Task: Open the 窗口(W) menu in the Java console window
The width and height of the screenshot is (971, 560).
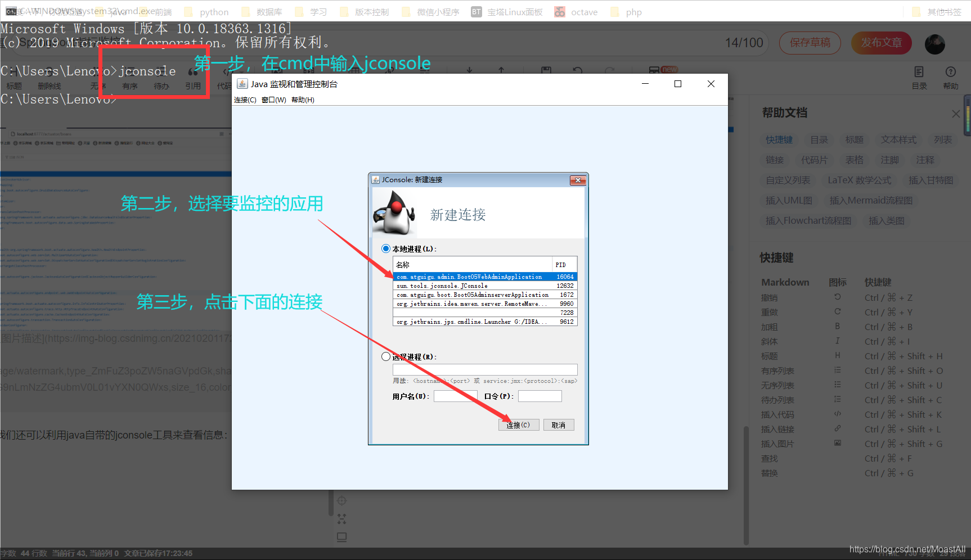Action: 274,100
